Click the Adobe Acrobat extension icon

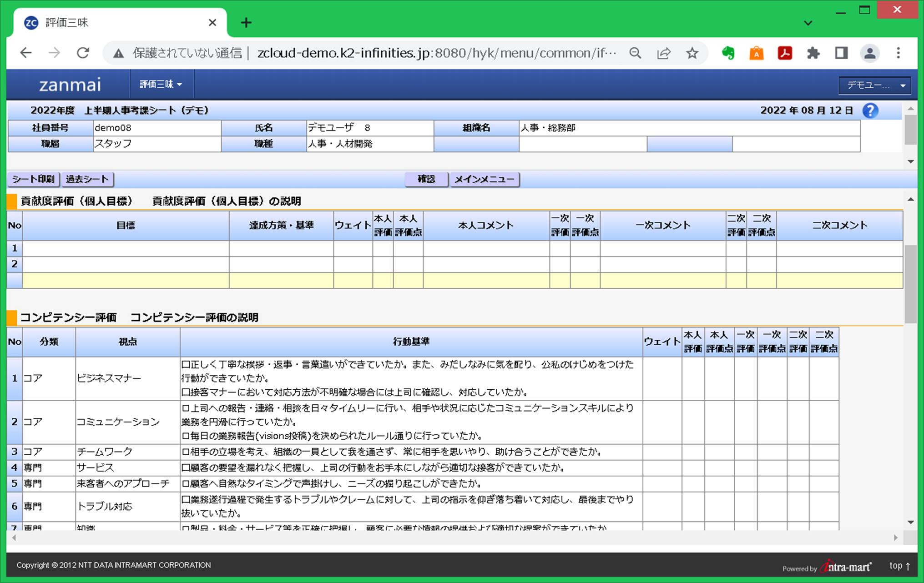tap(784, 53)
